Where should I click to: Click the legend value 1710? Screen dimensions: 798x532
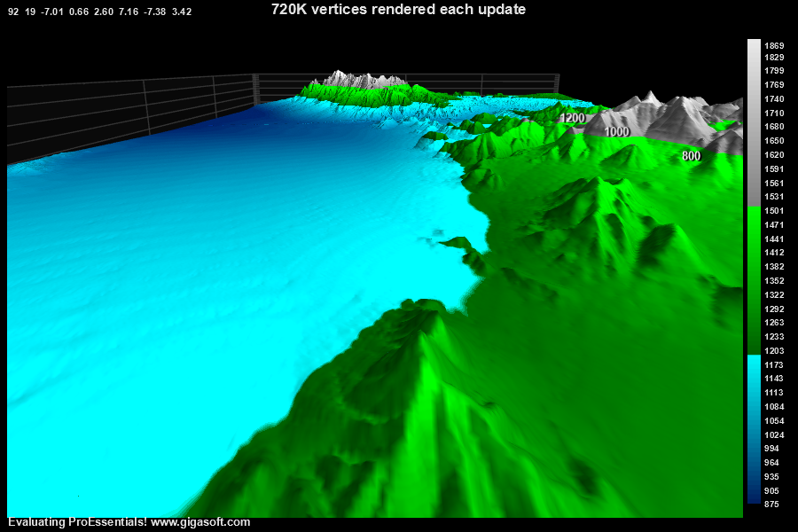pyautogui.click(x=774, y=113)
